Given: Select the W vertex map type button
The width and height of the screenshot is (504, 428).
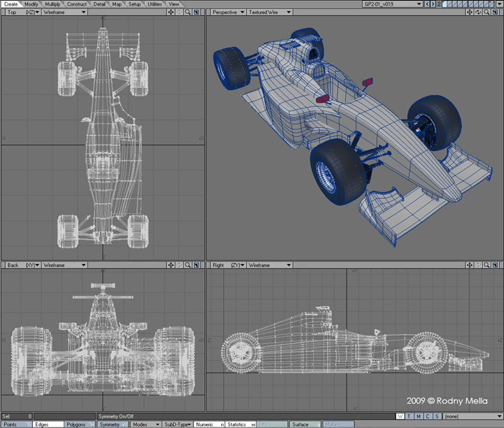Looking at the screenshot, I should 401,416.
